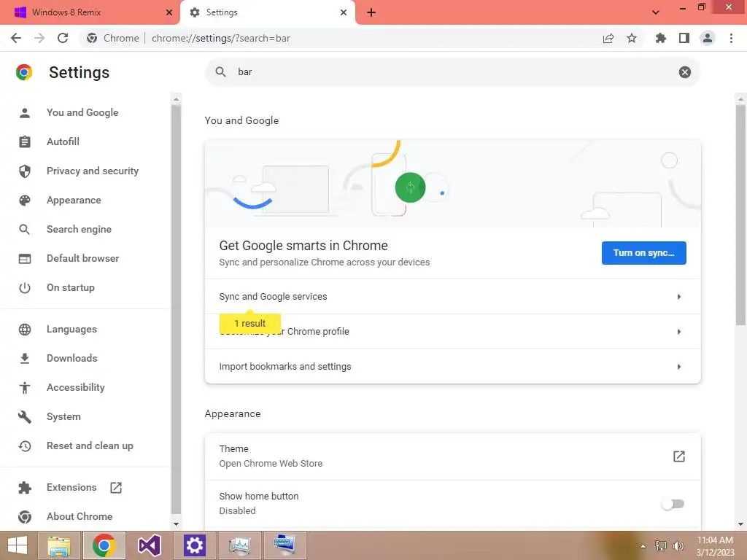The width and height of the screenshot is (747, 560).
Task: Open You and Google section
Action: tap(82, 112)
